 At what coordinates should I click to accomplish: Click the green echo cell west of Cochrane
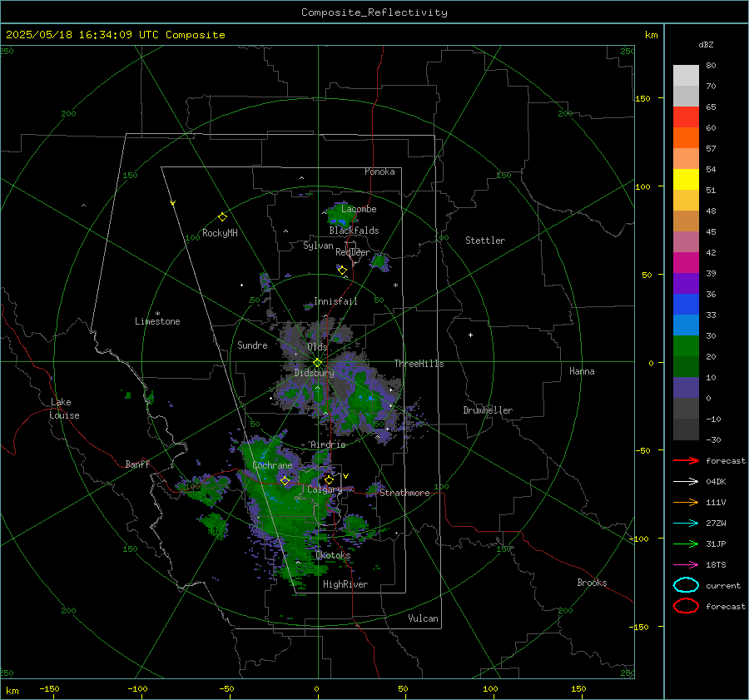pos(205,489)
